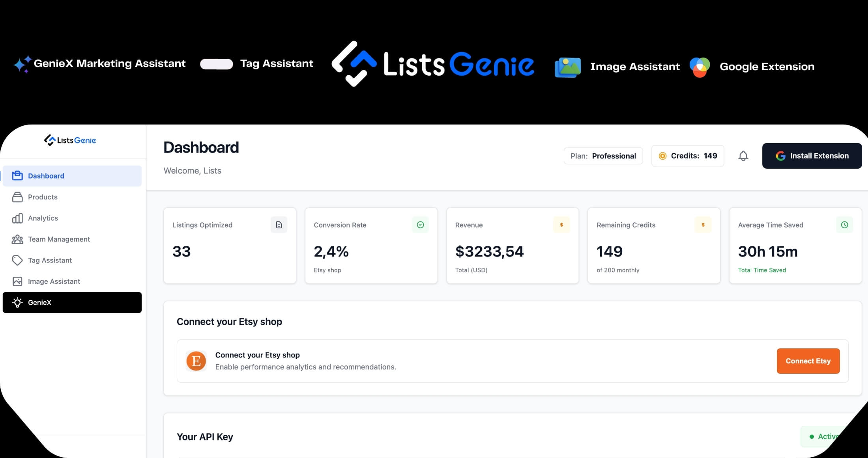Viewport: 868px width, 458px height.
Task: Click the Lists Genie logo in sidebar
Action: 70,140
